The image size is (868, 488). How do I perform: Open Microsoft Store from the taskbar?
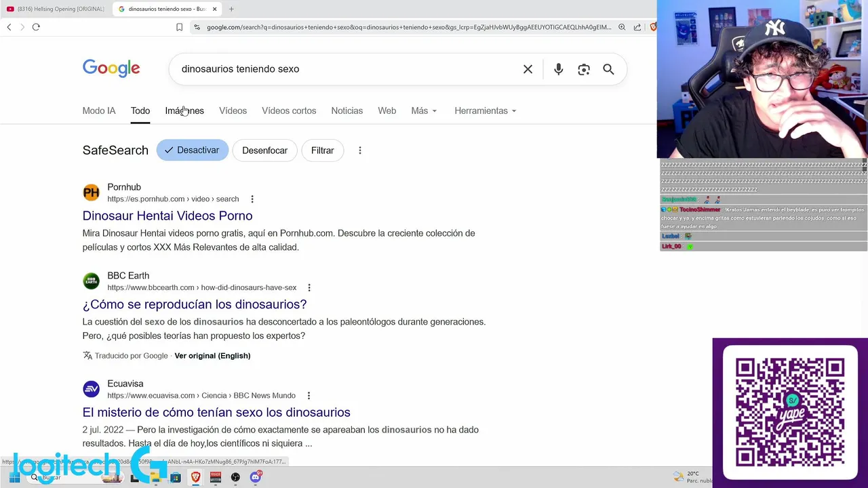[176, 478]
